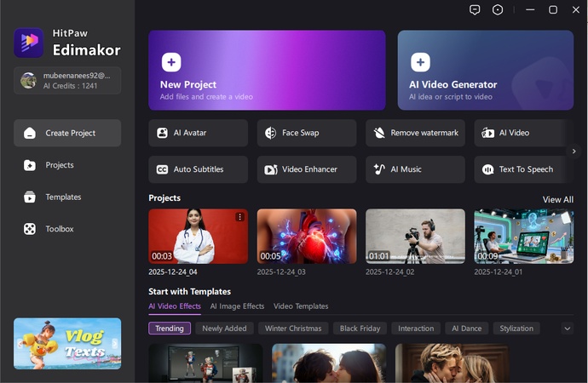Switch to AI Image Effects tab

click(237, 306)
